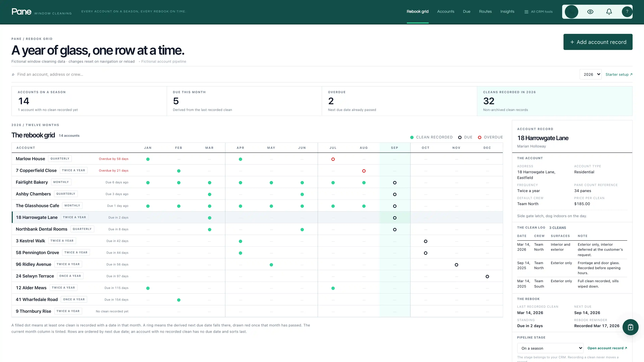Open help question mark icon
This screenshot has height=362, width=644.
click(627, 12)
